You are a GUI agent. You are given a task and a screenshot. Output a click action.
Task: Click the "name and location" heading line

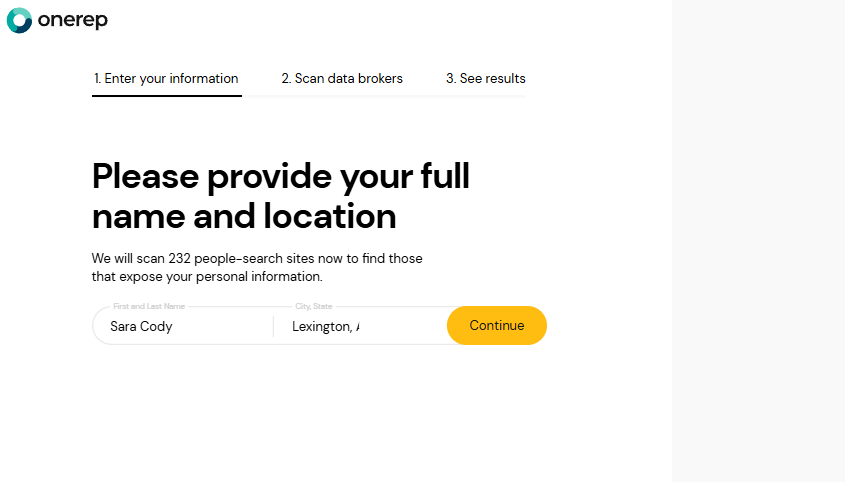(244, 216)
